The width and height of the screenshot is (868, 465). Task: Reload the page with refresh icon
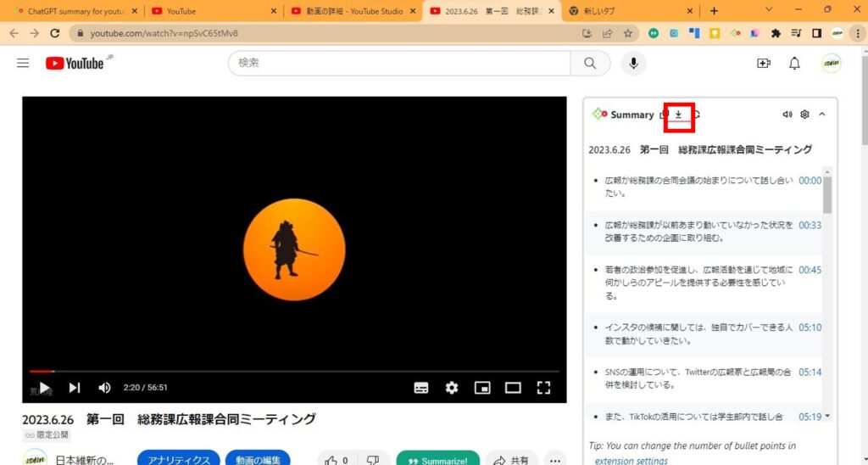pos(55,33)
